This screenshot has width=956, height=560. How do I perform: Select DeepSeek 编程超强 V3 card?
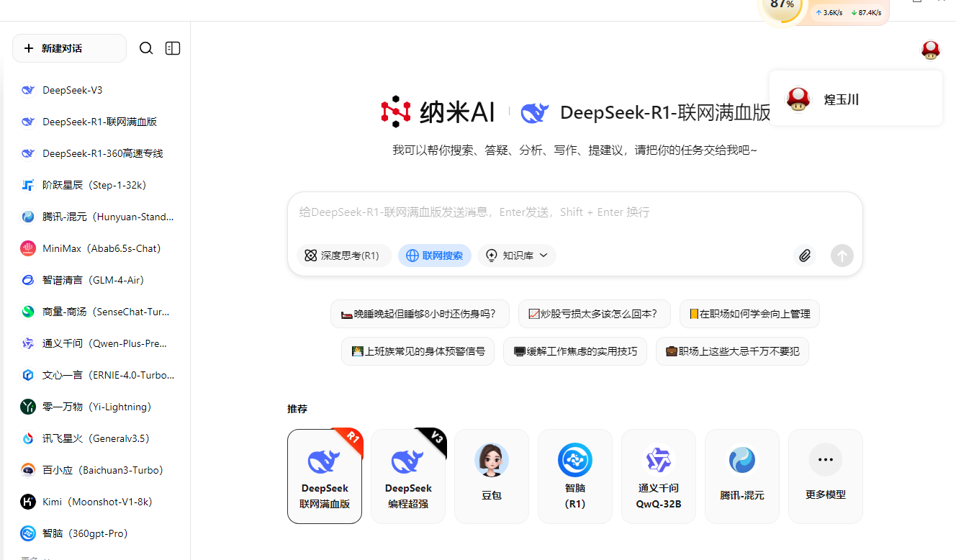pyautogui.click(x=408, y=477)
